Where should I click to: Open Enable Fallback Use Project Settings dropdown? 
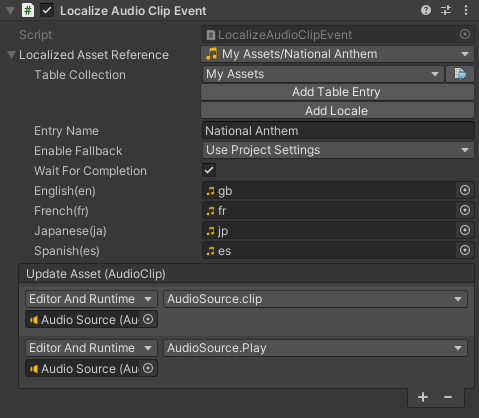pos(338,150)
